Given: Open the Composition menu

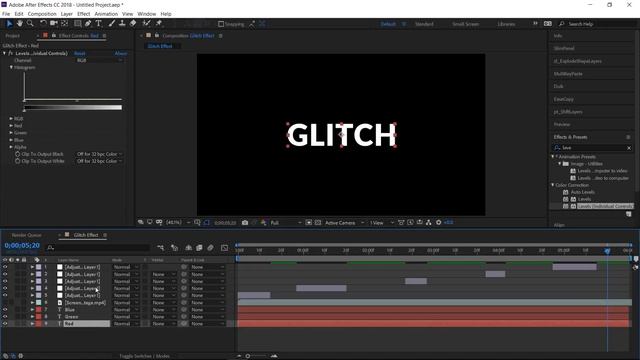Looking at the screenshot, I should (42, 14).
